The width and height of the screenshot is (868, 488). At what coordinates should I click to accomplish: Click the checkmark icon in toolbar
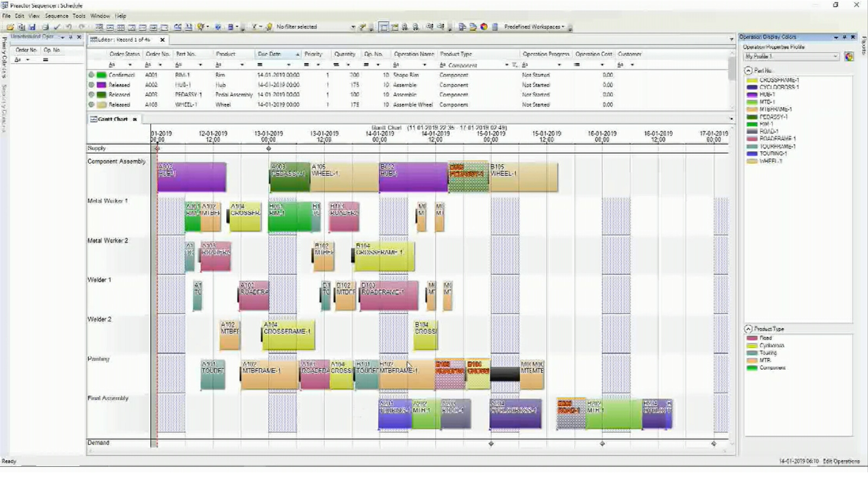(57, 27)
